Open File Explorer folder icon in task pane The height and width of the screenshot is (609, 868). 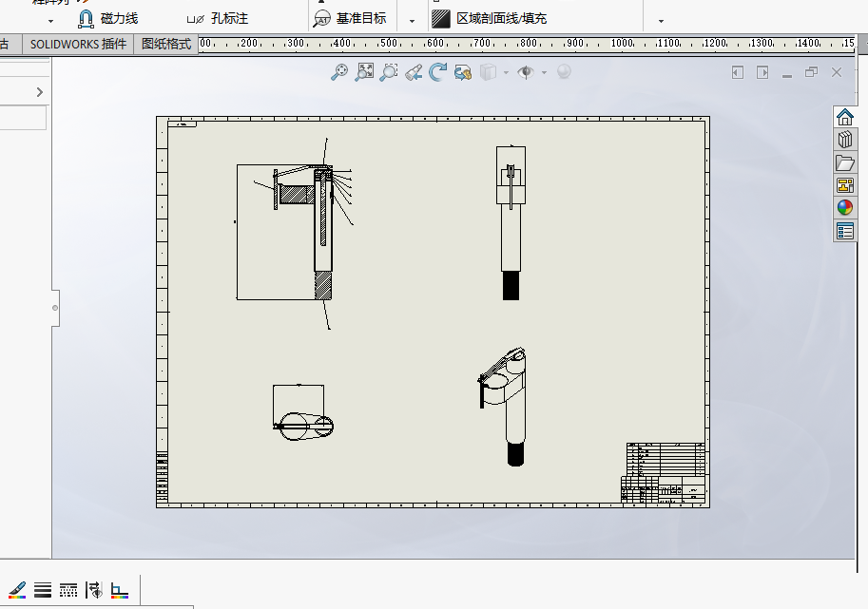click(845, 162)
